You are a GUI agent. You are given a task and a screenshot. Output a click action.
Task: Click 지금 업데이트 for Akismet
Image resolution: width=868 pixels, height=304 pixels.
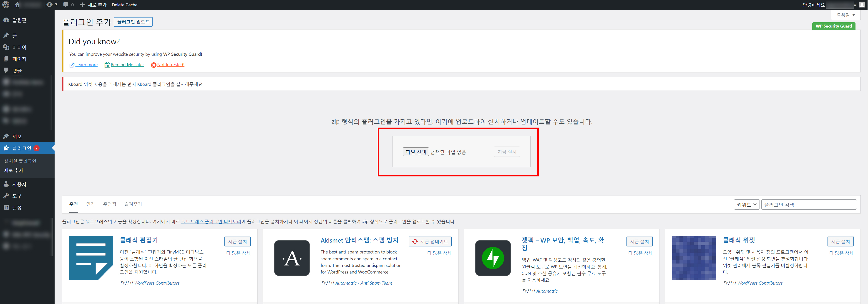coord(430,241)
